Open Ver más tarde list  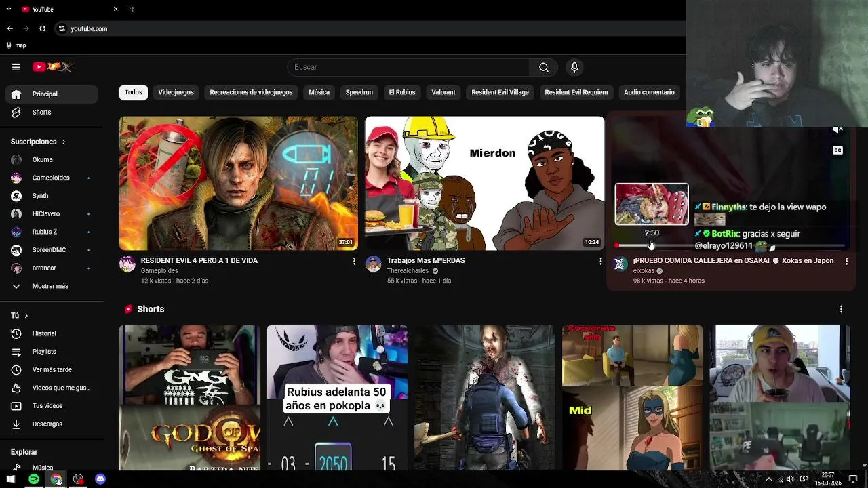point(52,370)
